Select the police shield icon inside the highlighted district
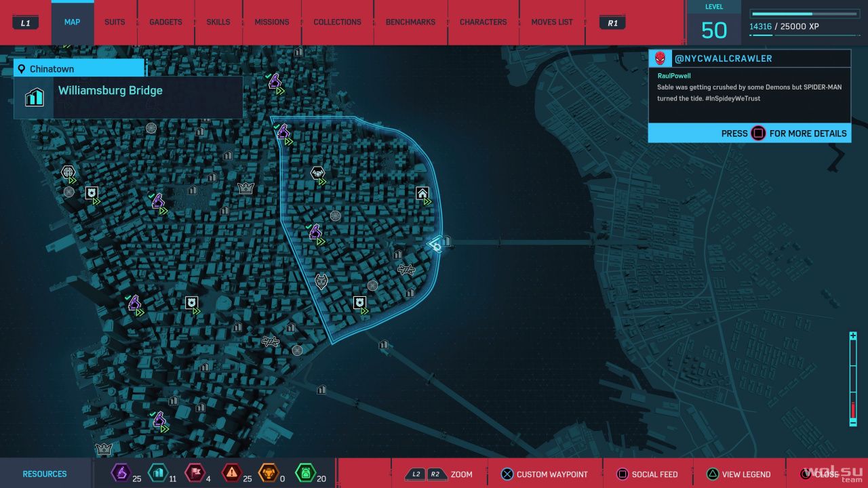The width and height of the screenshot is (868, 488). click(x=359, y=303)
